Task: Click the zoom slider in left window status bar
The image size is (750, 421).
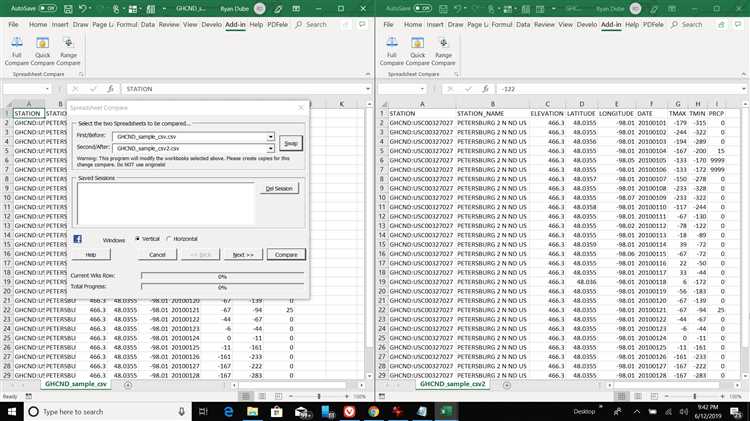Action: point(319,396)
